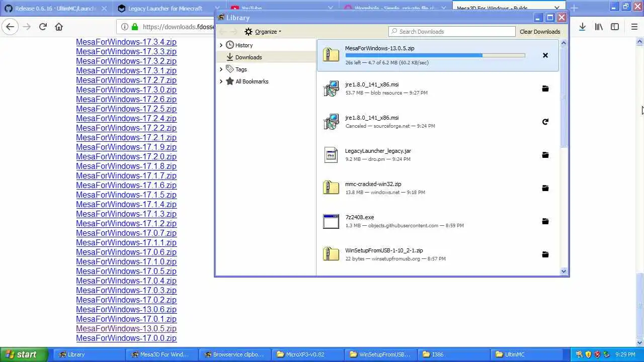Retry the canceled jre1.8.0_141_x86.msi download
This screenshot has width=644, height=362.
click(545, 122)
